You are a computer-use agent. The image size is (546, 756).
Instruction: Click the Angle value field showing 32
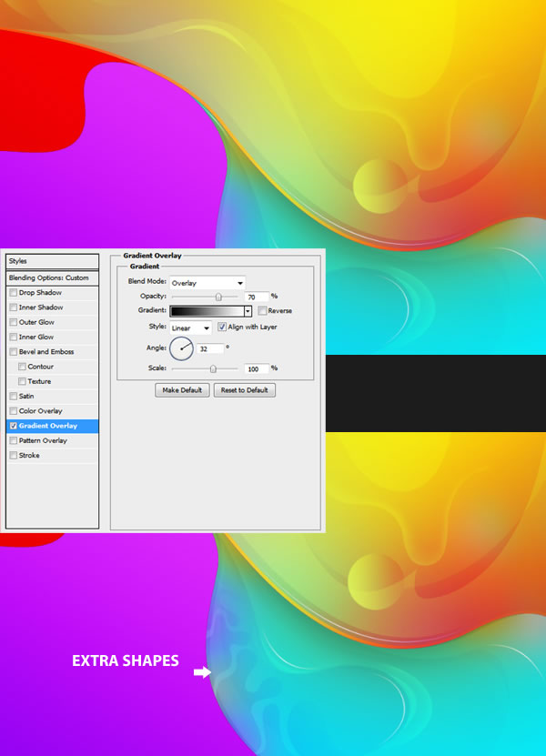[210, 348]
